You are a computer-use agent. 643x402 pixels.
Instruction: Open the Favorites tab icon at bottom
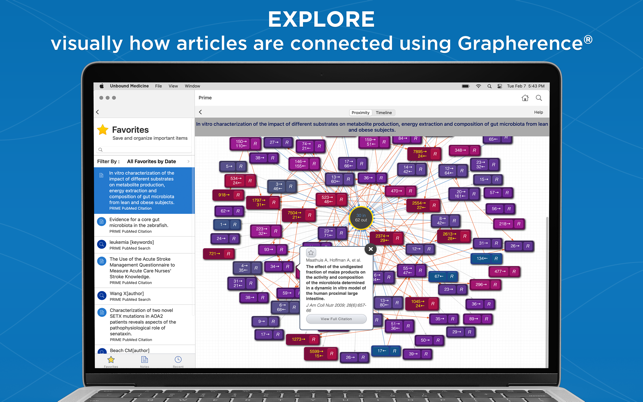click(111, 361)
